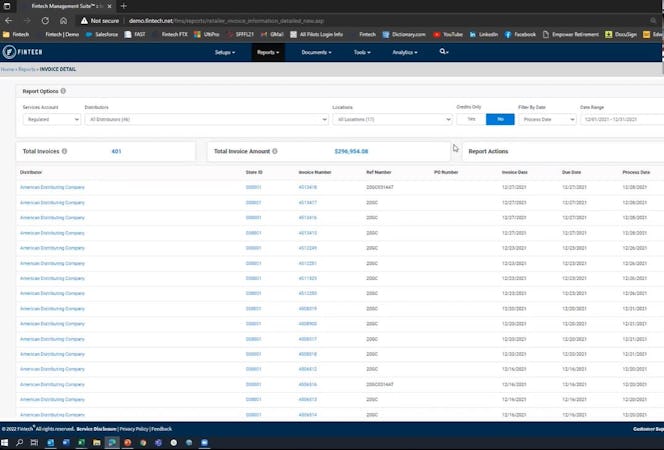Screen dimensions: 664x450
Task: Open the LinkedIn bookmark
Action: pos(484,34)
